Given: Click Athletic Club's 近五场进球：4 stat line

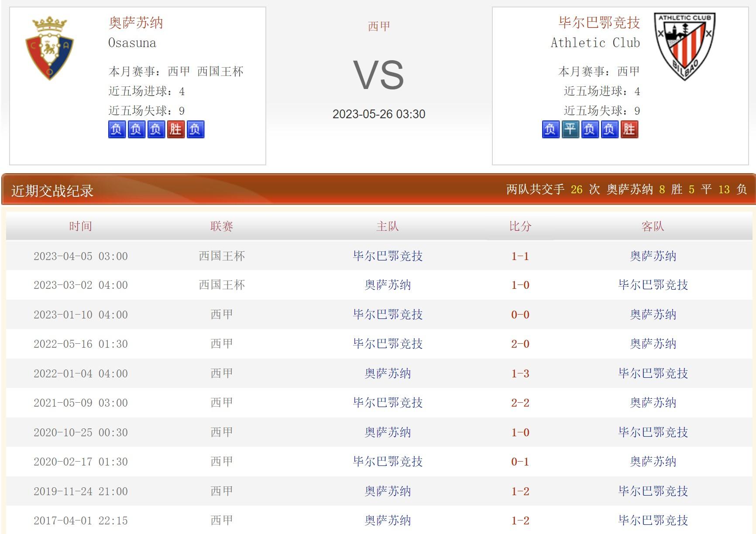Looking at the screenshot, I should pos(602,91).
